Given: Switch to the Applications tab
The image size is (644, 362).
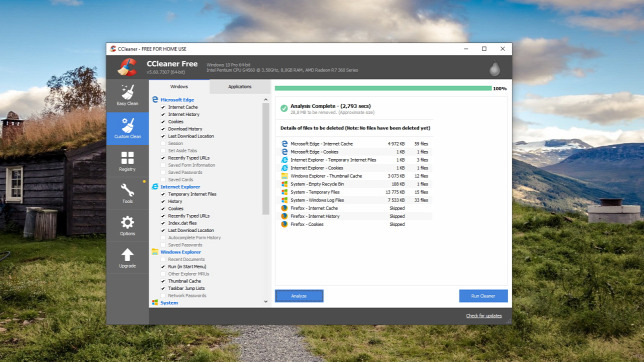Looking at the screenshot, I should click(x=240, y=87).
